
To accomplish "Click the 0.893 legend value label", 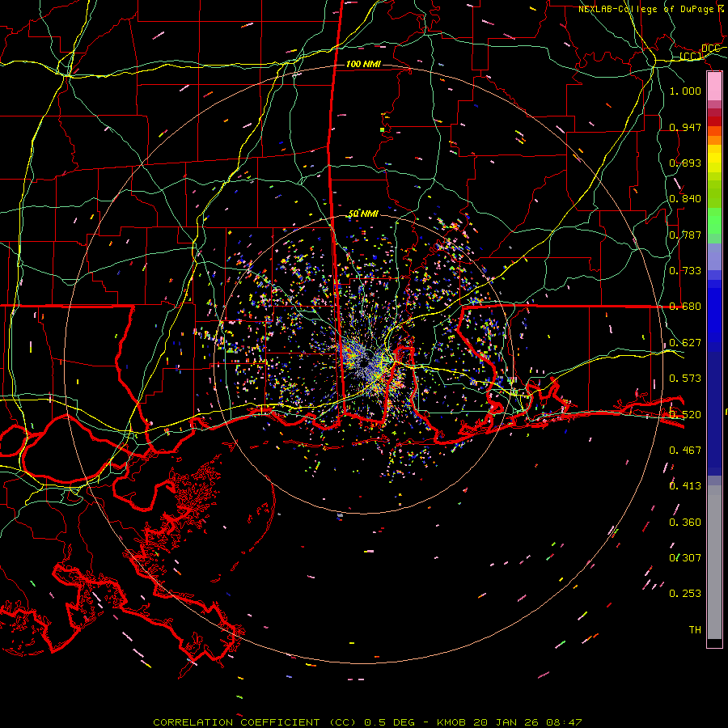I will pyautogui.click(x=685, y=163).
